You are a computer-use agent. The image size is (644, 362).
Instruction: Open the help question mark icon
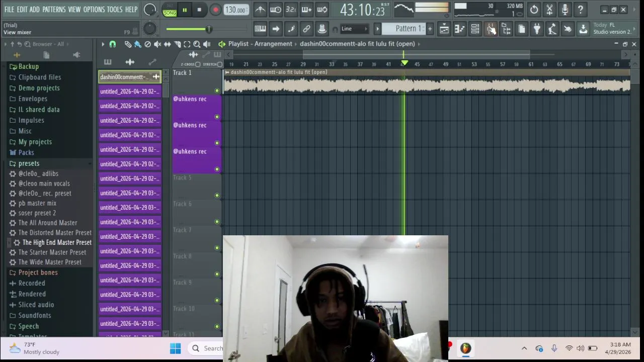coord(581,10)
